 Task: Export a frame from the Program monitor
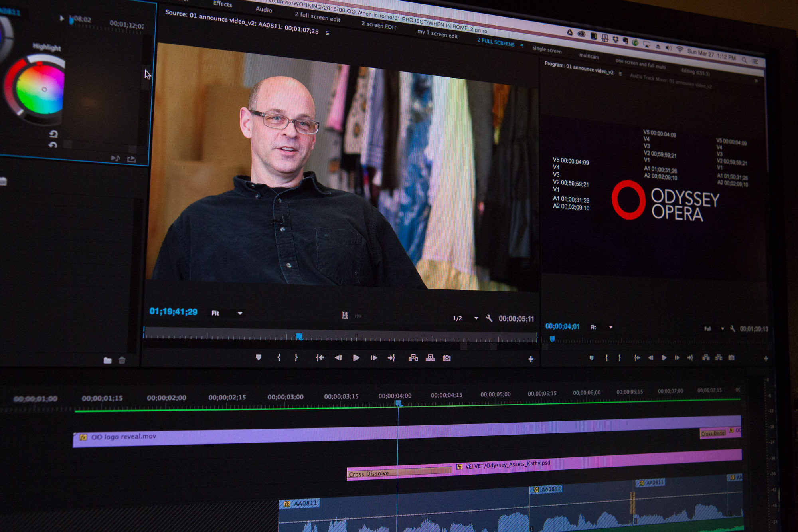click(731, 358)
